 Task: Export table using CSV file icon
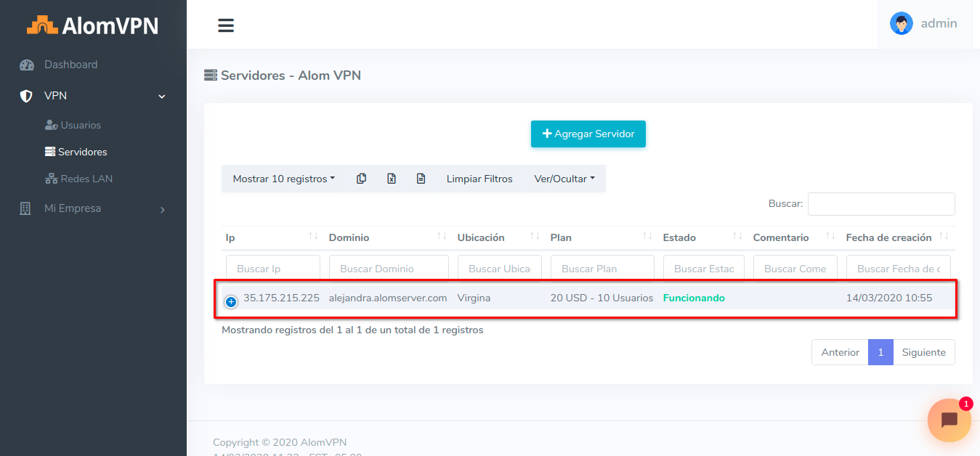pos(421,179)
